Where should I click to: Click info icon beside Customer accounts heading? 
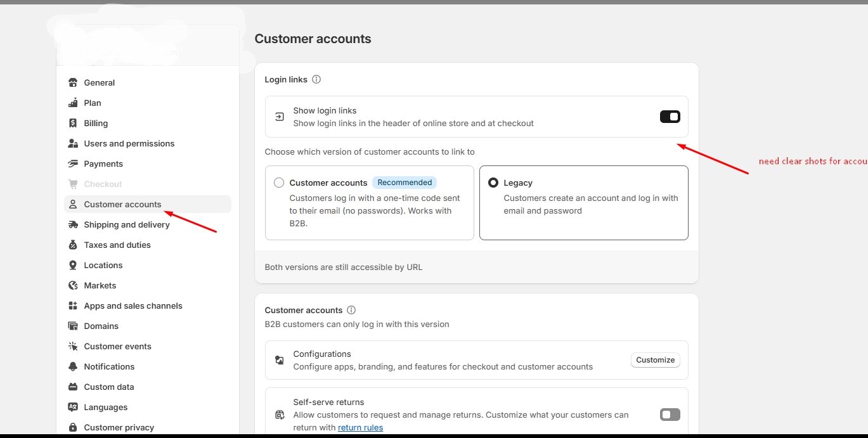[x=351, y=310]
